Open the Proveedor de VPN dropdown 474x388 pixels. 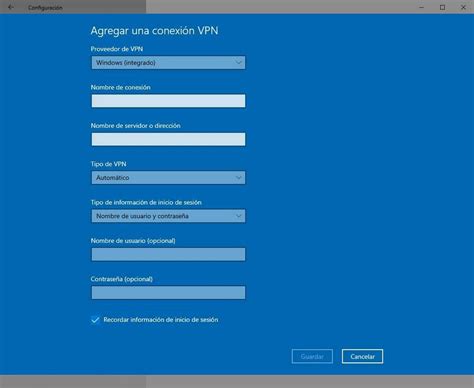tap(168, 63)
